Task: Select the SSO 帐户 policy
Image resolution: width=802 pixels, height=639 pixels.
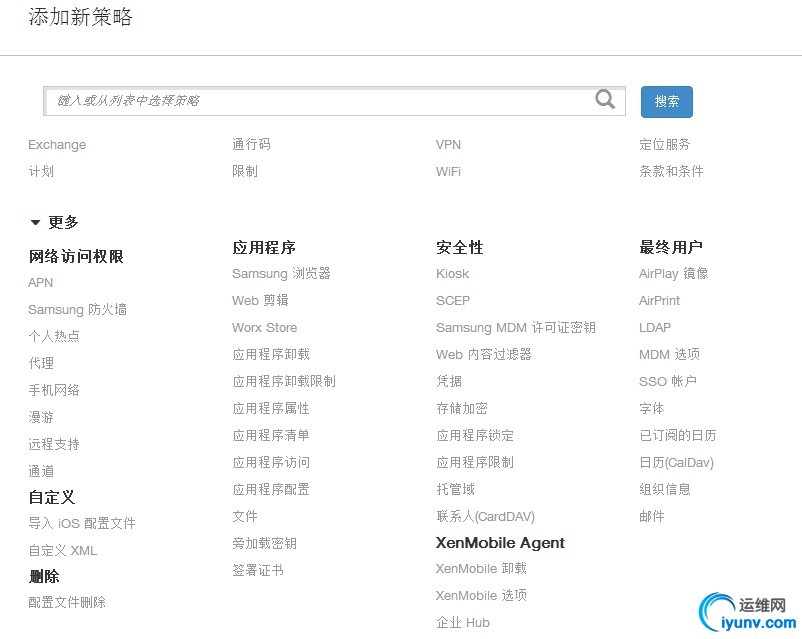Action: 668,381
